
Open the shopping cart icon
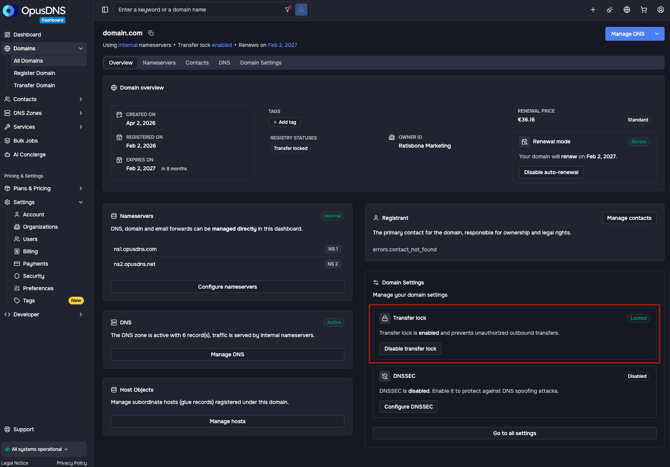644,9
